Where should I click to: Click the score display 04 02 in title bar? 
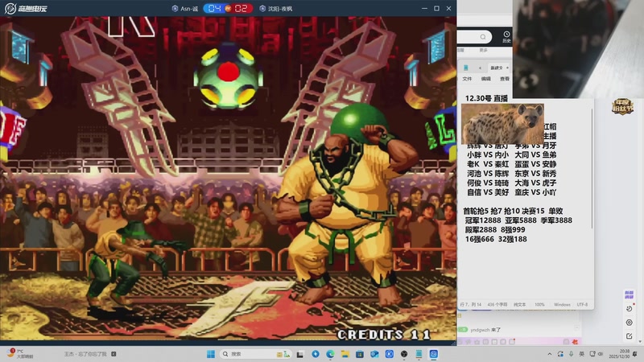click(x=228, y=8)
